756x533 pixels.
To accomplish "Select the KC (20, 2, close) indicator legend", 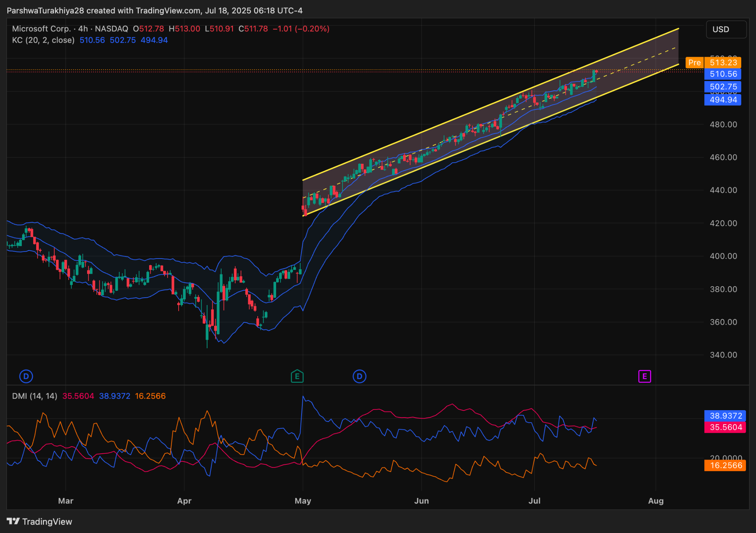I will pyautogui.click(x=43, y=40).
